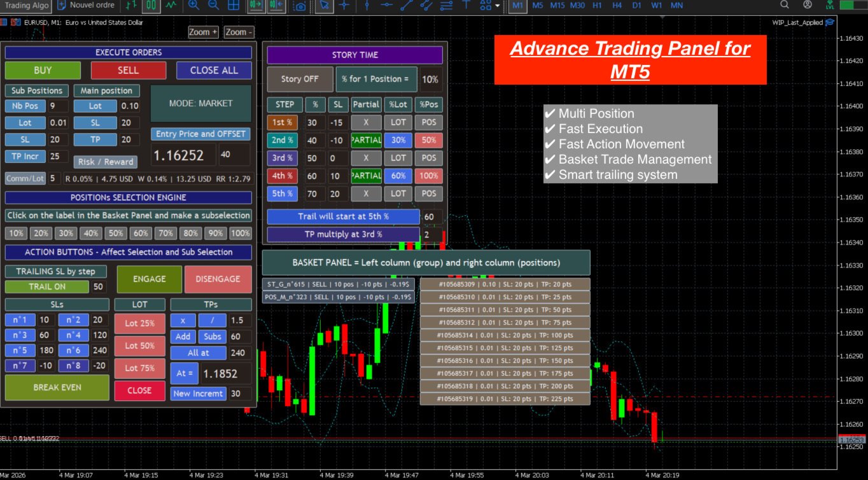The image size is (868, 480).
Task: Click the Entry Price field showing 1.16252
Action: click(184, 155)
